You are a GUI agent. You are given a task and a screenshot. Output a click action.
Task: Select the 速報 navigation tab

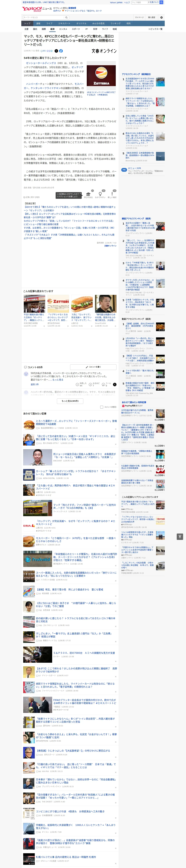pyautogui.click(x=38, y=23)
